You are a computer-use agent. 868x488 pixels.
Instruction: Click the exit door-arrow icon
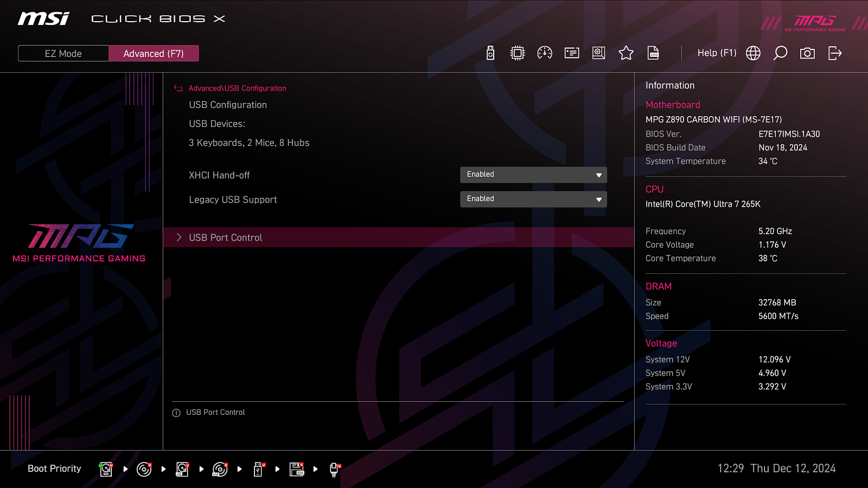tap(835, 53)
